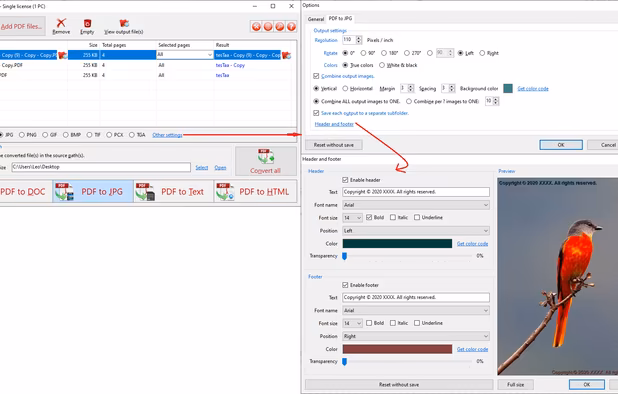Open the Selected pages All dropdown
618x394 pixels.
pyautogui.click(x=184, y=55)
